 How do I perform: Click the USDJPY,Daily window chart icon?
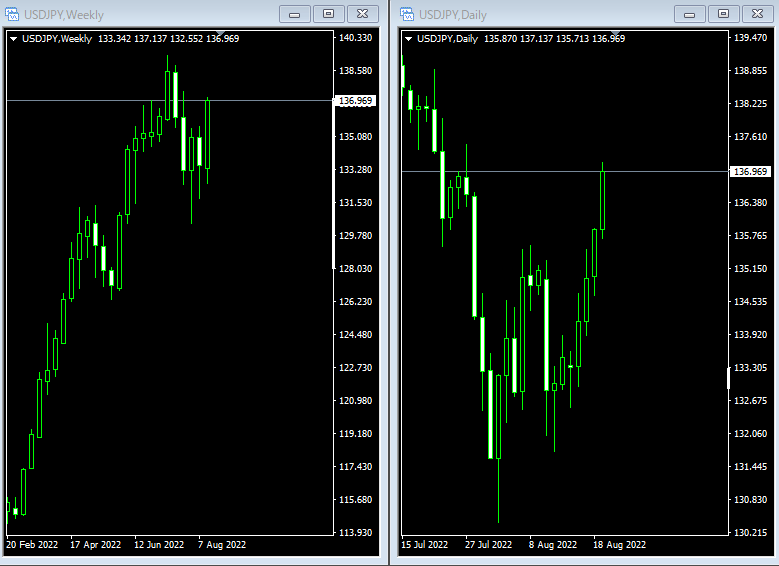click(x=406, y=14)
